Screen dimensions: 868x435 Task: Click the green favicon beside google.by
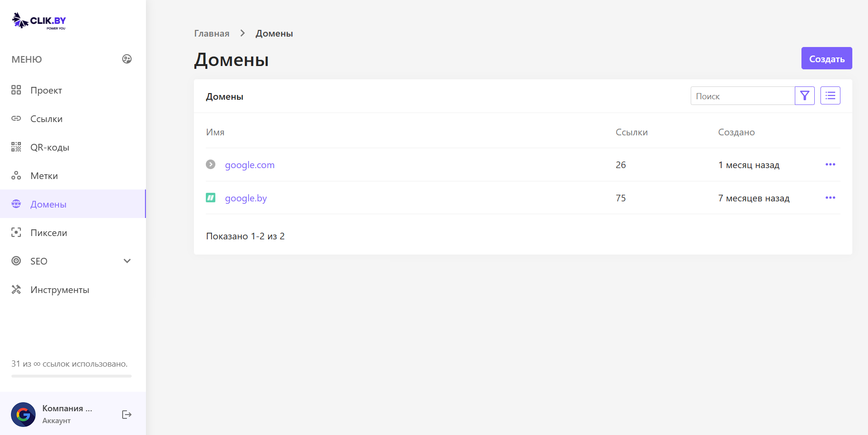coord(211,198)
